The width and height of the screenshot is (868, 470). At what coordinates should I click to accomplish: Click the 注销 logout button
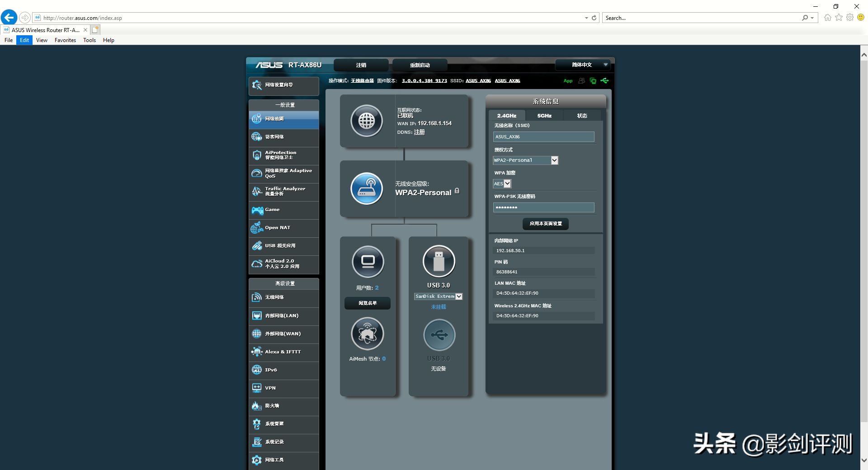pyautogui.click(x=361, y=65)
